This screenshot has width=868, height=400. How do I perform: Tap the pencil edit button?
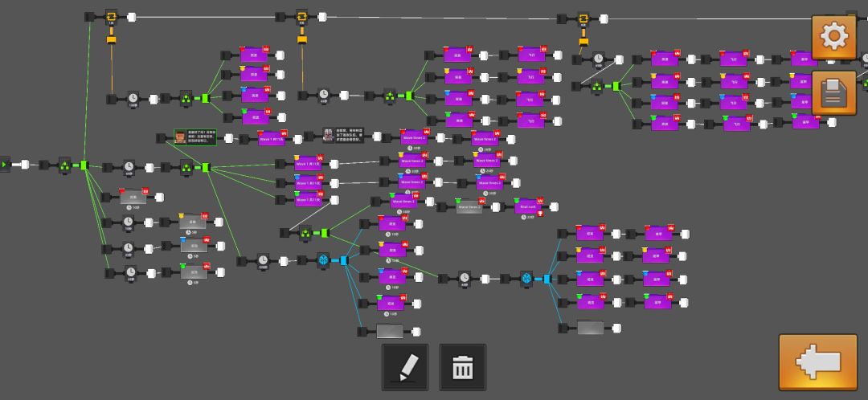pos(404,367)
